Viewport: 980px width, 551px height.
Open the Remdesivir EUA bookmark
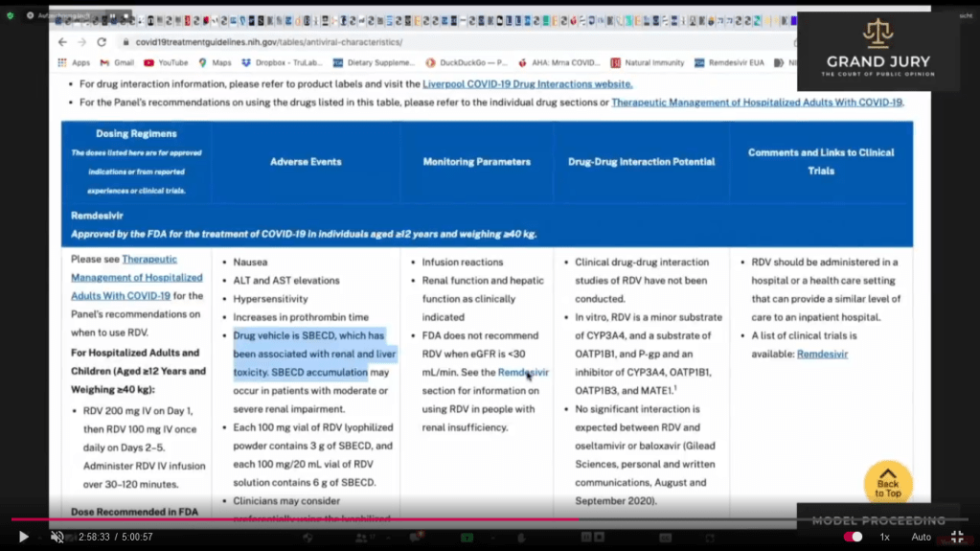(729, 63)
